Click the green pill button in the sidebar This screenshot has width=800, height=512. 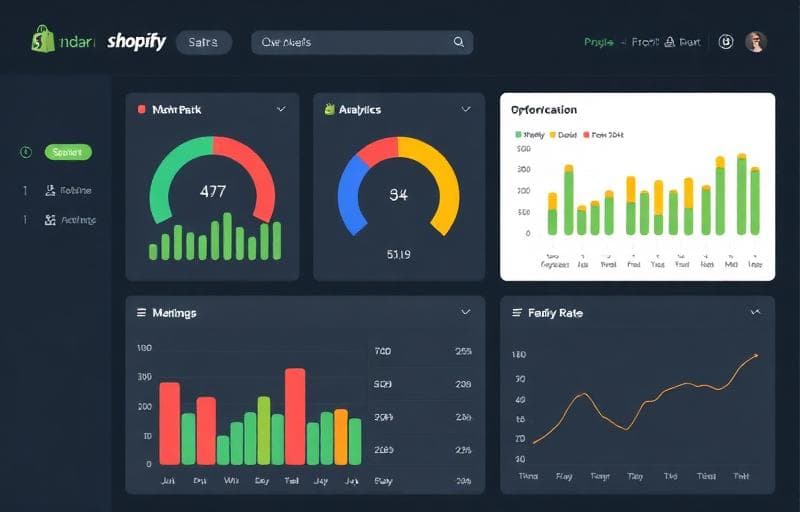pos(68,152)
